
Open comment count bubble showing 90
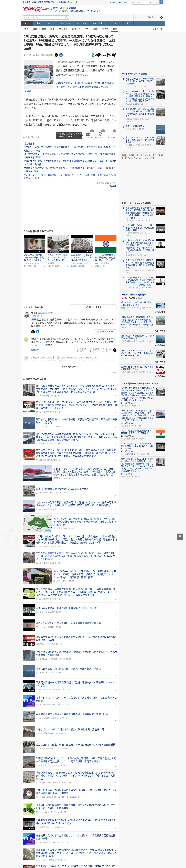(x=43, y=55)
